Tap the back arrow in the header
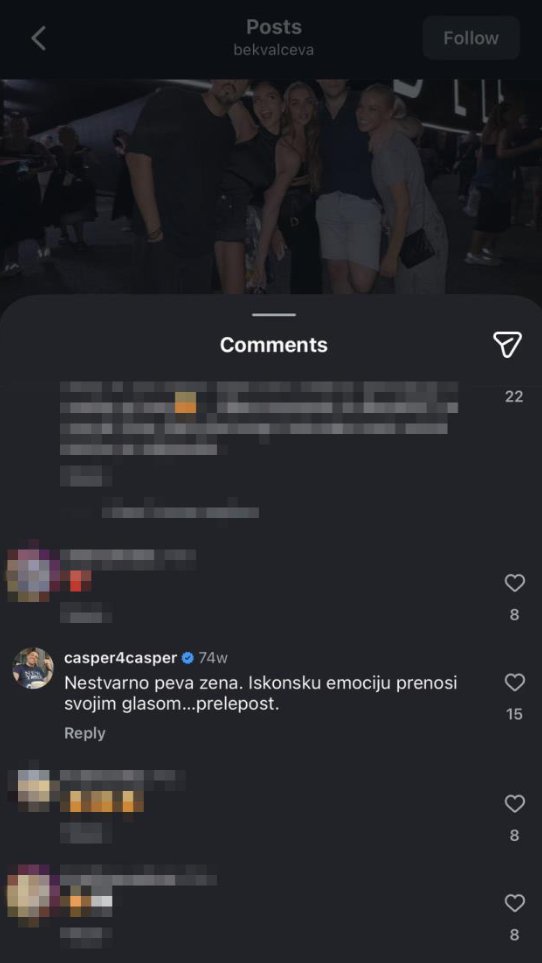Screen dimensions: 542x963 point(39,39)
